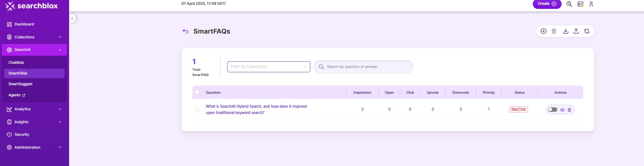
Task: Open the user profile icon
Action: point(591,4)
